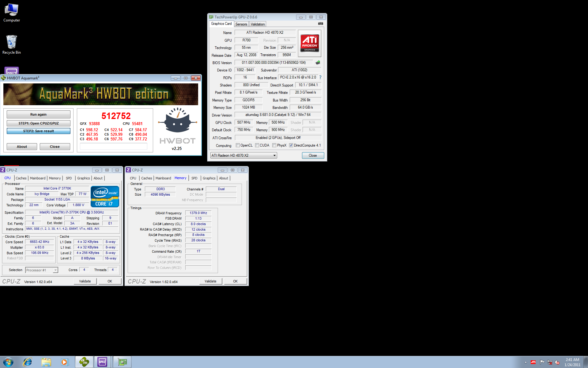Viewport: 588px width, 368px height.
Task: Switch to the Validation tab in GPU-Z
Action: (258, 24)
